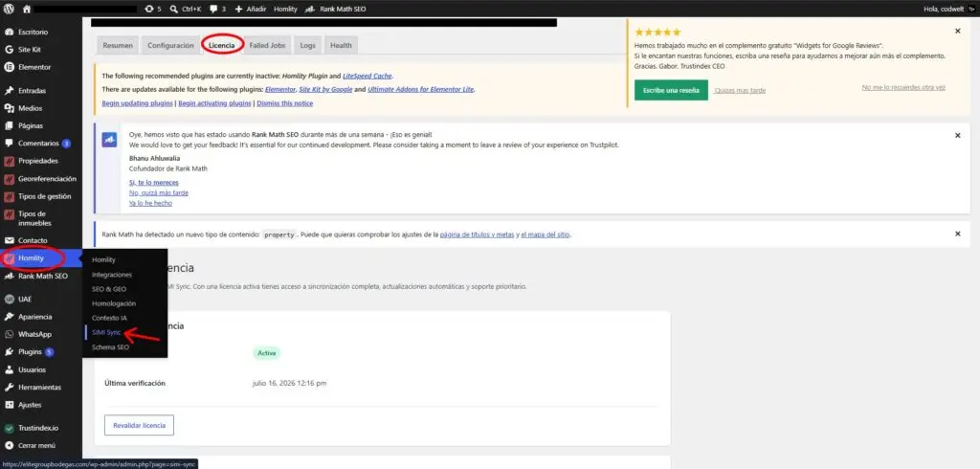
Task: Click Añadir plus in admin bar
Action: [251, 9]
